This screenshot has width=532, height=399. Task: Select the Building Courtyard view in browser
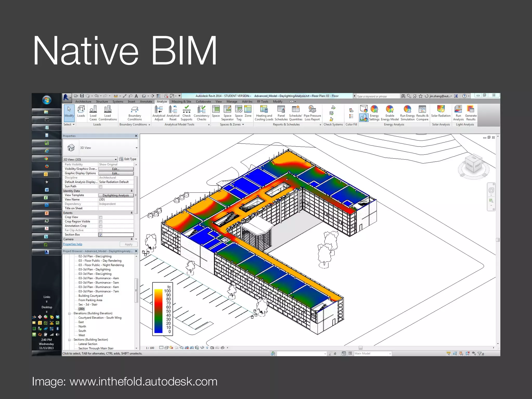pyautogui.click(x=90, y=296)
